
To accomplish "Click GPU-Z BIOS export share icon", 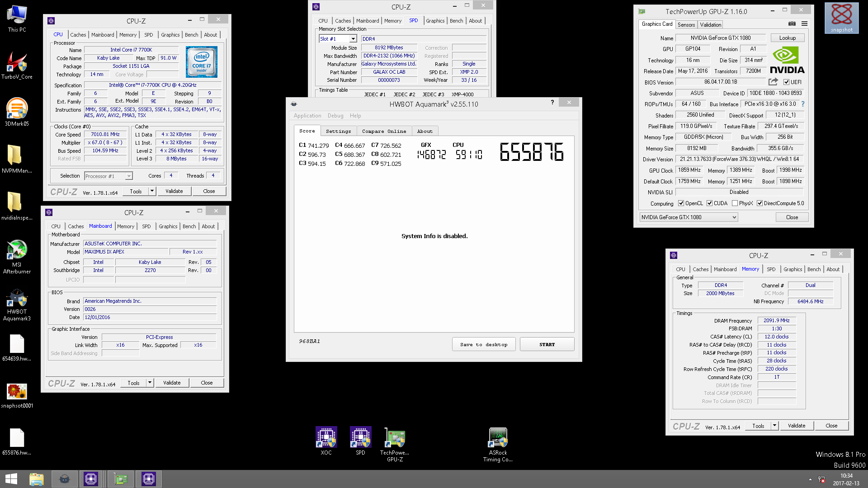I will pyautogui.click(x=773, y=82).
